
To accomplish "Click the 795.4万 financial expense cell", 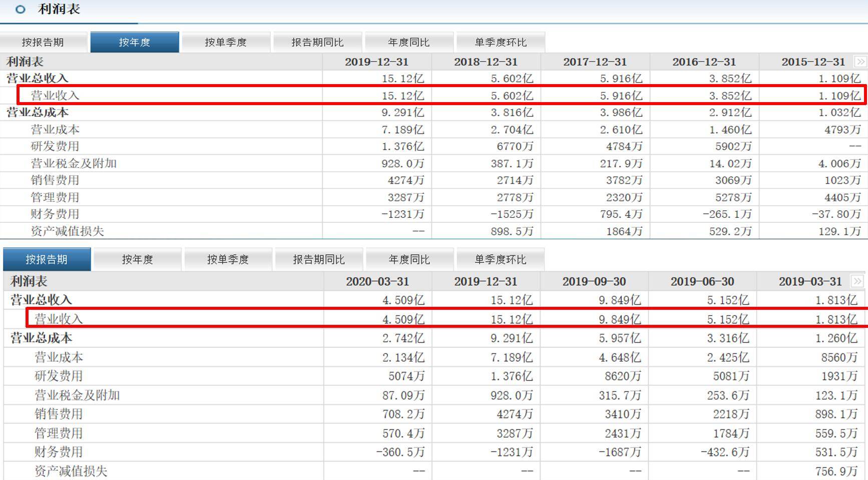I will coord(621,214).
